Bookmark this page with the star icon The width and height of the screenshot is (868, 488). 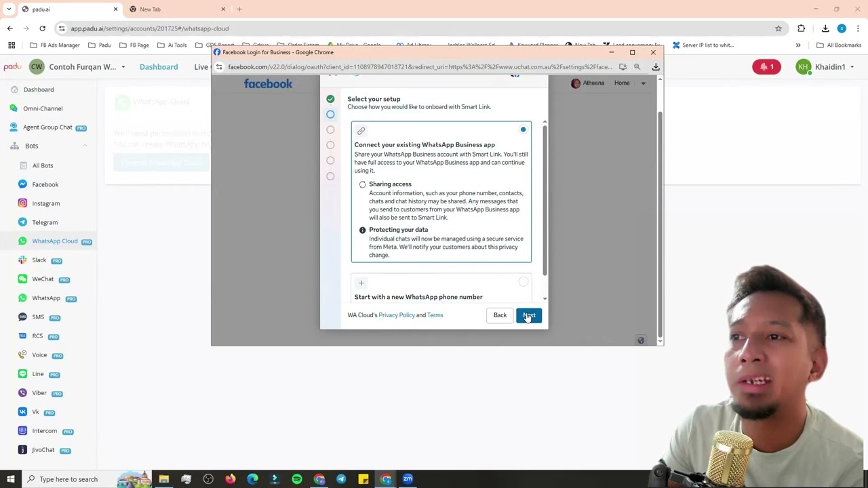[x=778, y=28]
